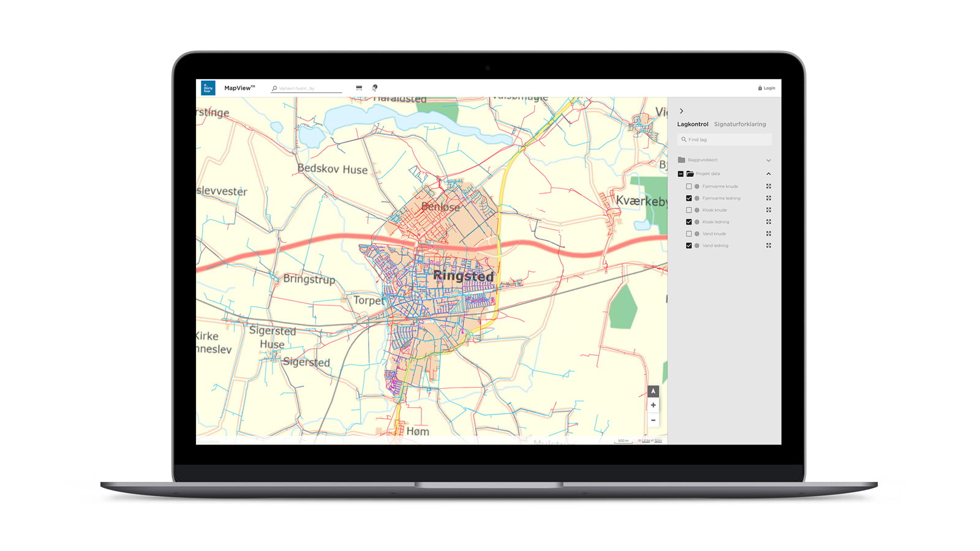
Task: Switch to the Signaturforklaring tab
Action: coord(739,124)
